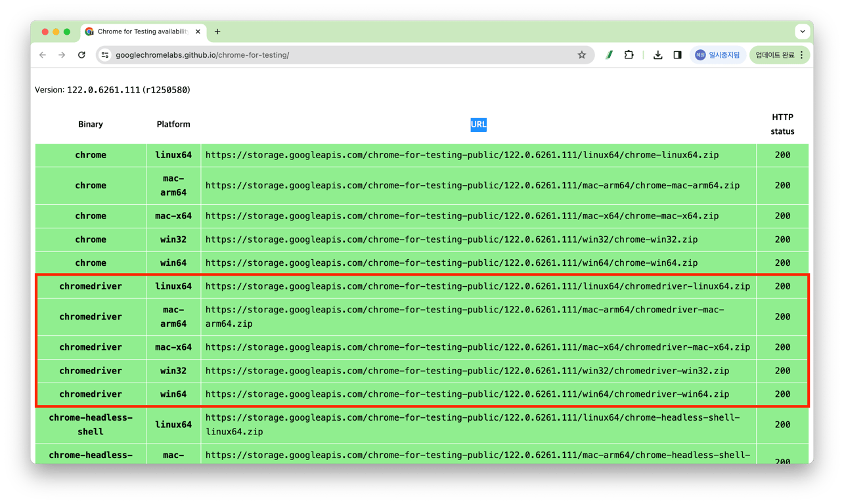Viewport: 844px width, 504px height.
Task: Click the 업데이트 완료 update button
Action: (780, 55)
